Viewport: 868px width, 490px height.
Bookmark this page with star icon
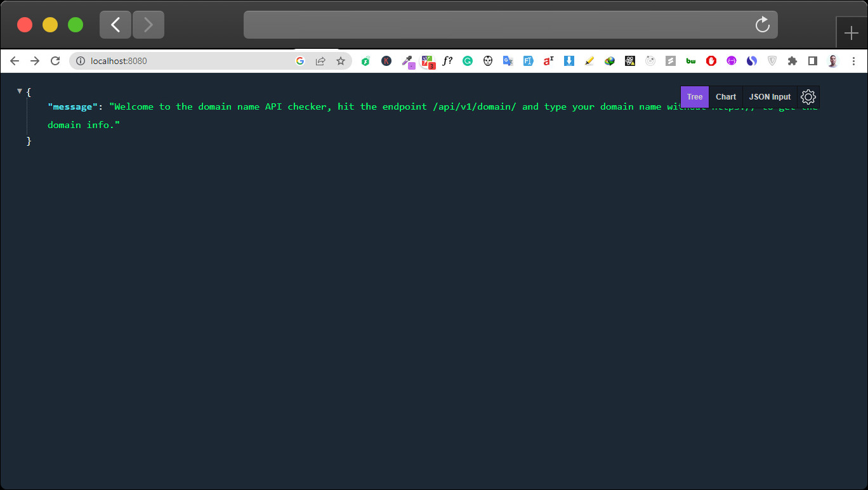coord(341,61)
